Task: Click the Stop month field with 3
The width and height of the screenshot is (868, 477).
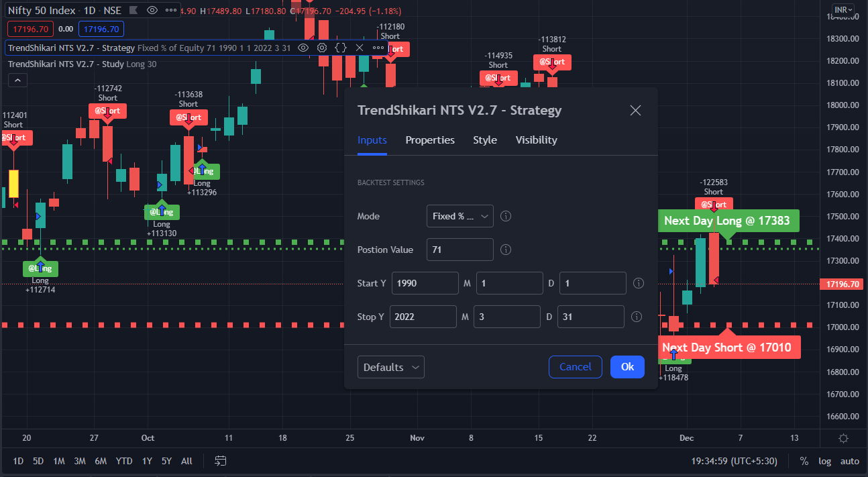Action: tap(507, 317)
